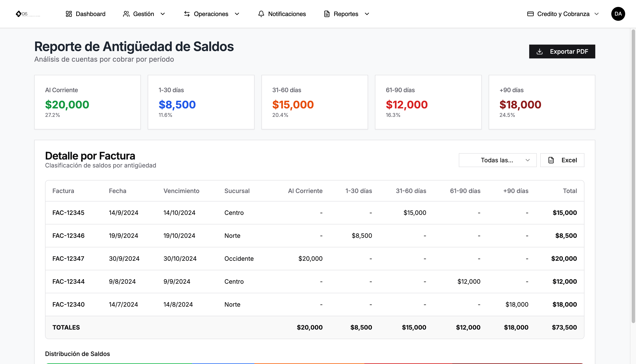Click the TOTALES row label

coord(66,327)
